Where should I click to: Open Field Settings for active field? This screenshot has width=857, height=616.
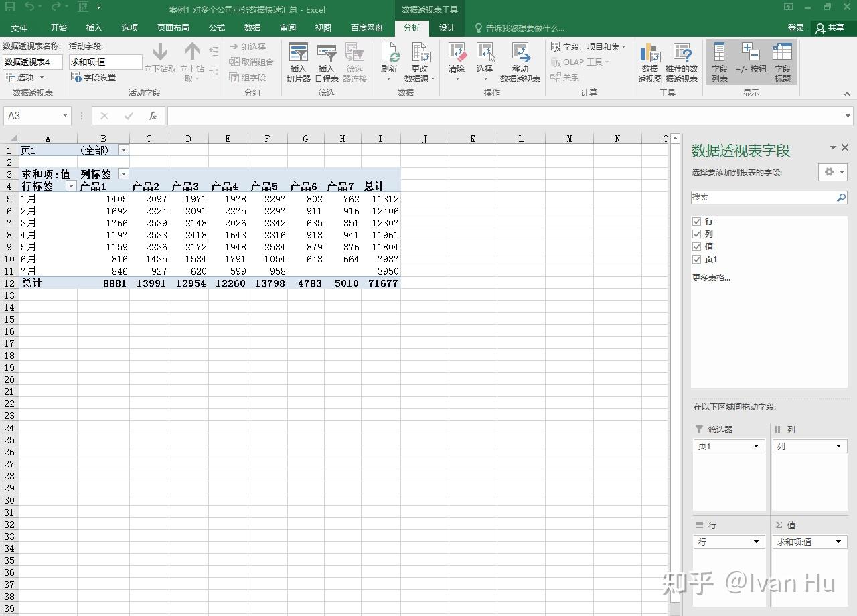pyautogui.click(x=93, y=78)
